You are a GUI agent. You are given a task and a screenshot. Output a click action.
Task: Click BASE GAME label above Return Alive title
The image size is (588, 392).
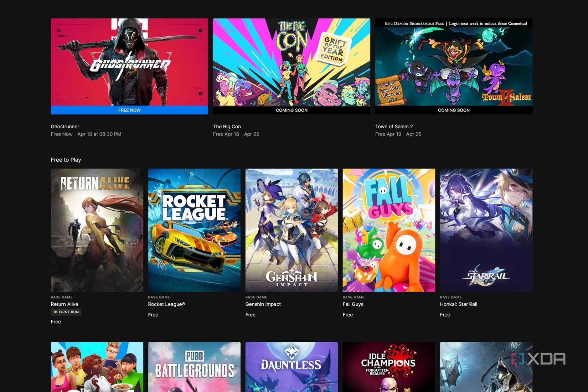click(62, 297)
